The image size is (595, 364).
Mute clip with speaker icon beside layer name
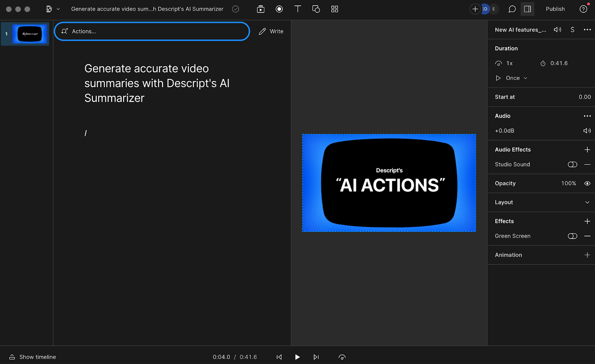(557, 30)
